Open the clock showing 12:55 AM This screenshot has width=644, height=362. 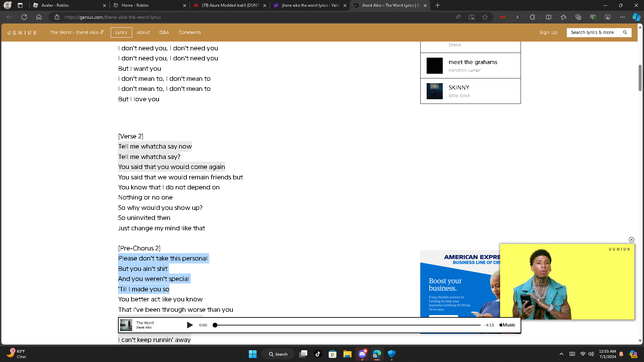(607, 354)
